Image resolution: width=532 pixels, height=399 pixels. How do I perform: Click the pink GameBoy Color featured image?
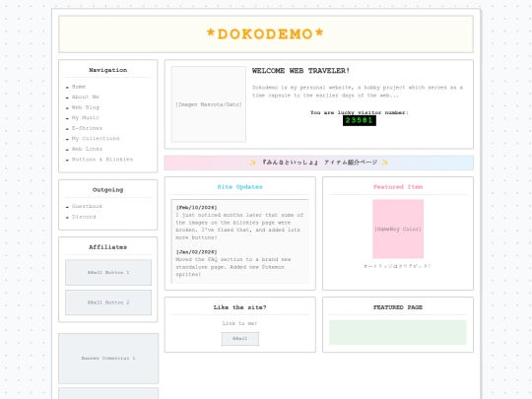coord(398,229)
